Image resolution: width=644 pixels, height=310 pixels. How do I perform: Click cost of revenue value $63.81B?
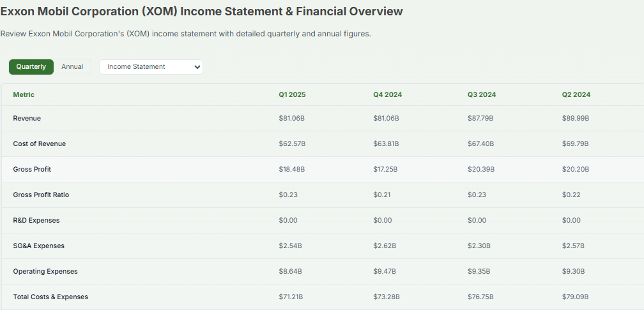coord(386,144)
